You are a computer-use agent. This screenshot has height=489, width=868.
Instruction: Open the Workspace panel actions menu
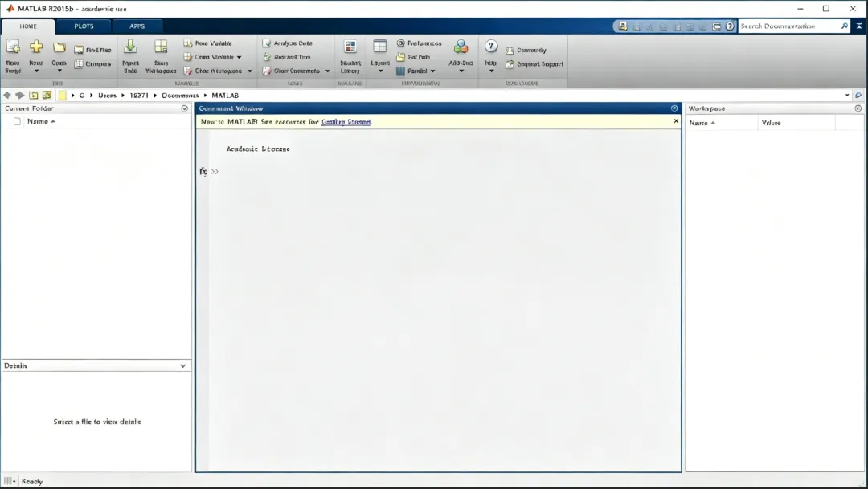[858, 108]
